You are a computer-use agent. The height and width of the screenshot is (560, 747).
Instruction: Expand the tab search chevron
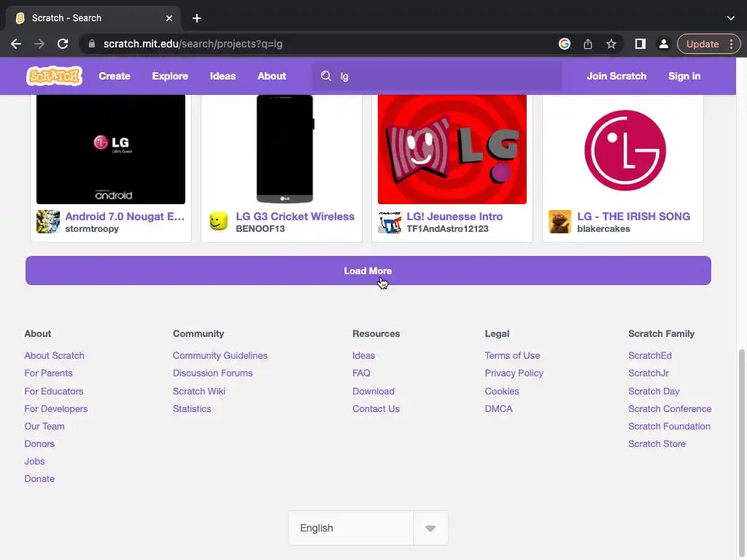click(x=730, y=18)
